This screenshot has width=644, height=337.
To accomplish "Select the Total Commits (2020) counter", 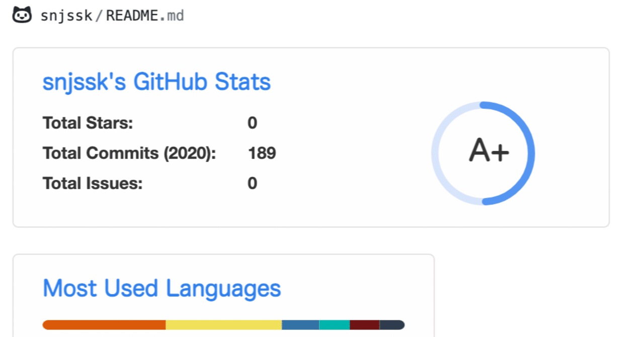I will tap(262, 153).
